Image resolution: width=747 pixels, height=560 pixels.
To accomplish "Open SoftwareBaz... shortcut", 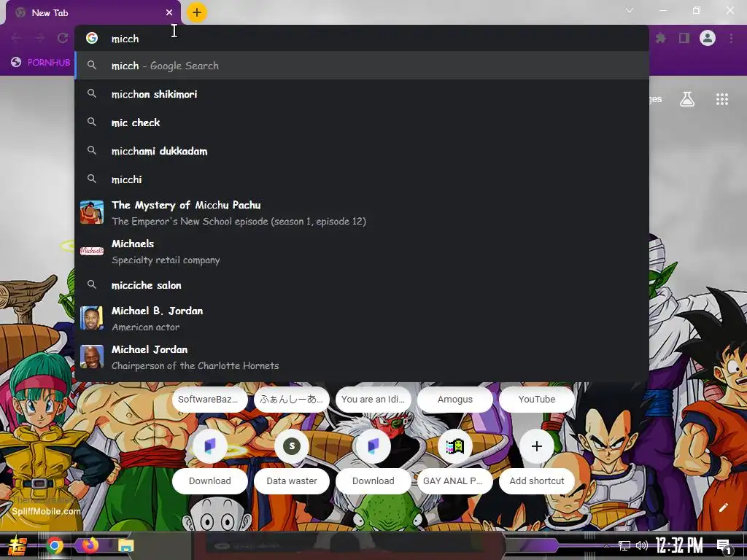I will coord(209,400).
